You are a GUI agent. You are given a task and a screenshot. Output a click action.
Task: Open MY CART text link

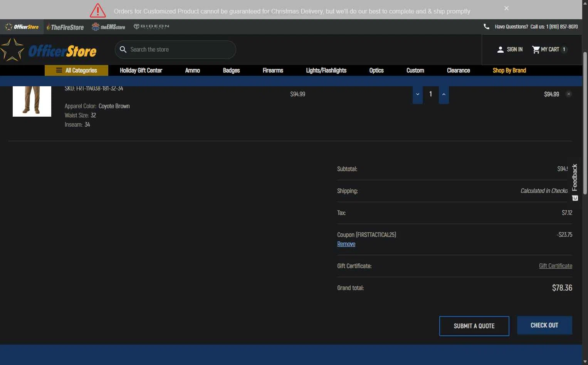coord(550,49)
